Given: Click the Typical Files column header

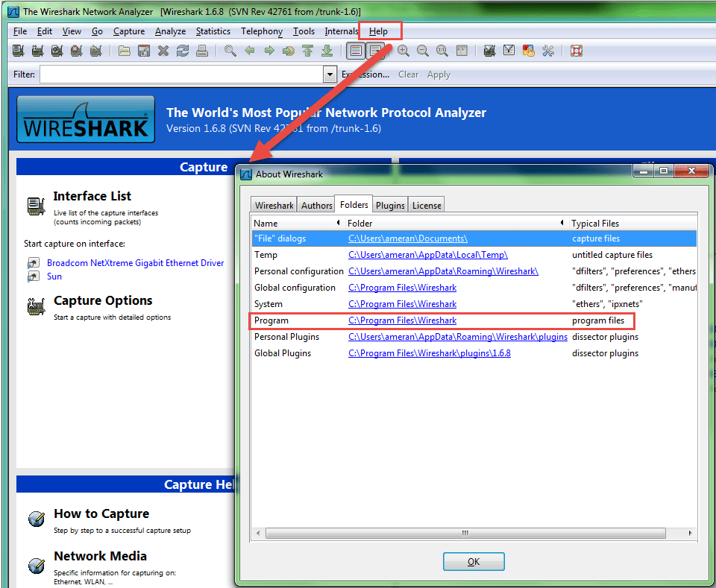Looking at the screenshot, I should tap(633, 223).
